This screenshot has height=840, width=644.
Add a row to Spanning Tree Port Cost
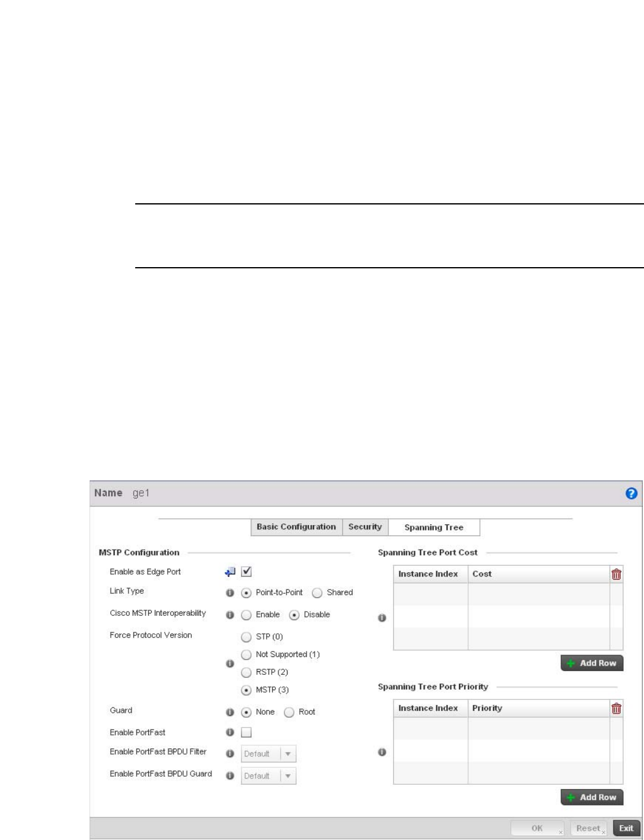(592, 663)
